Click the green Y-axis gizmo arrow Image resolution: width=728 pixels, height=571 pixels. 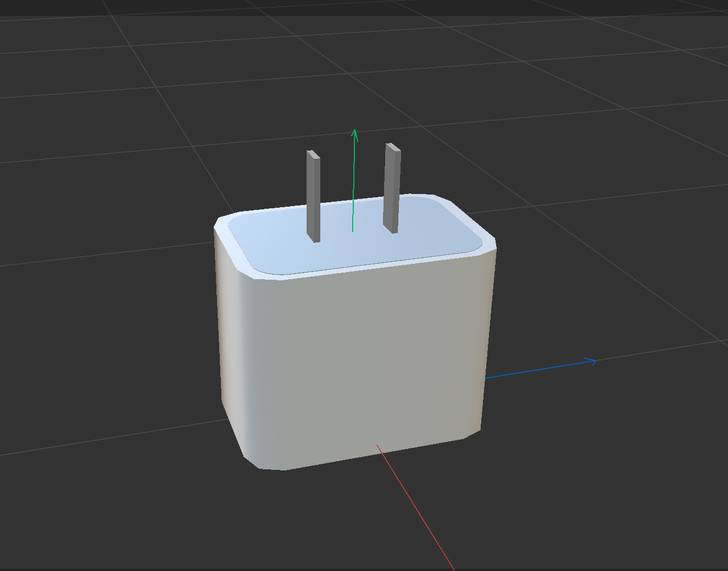[354, 181]
